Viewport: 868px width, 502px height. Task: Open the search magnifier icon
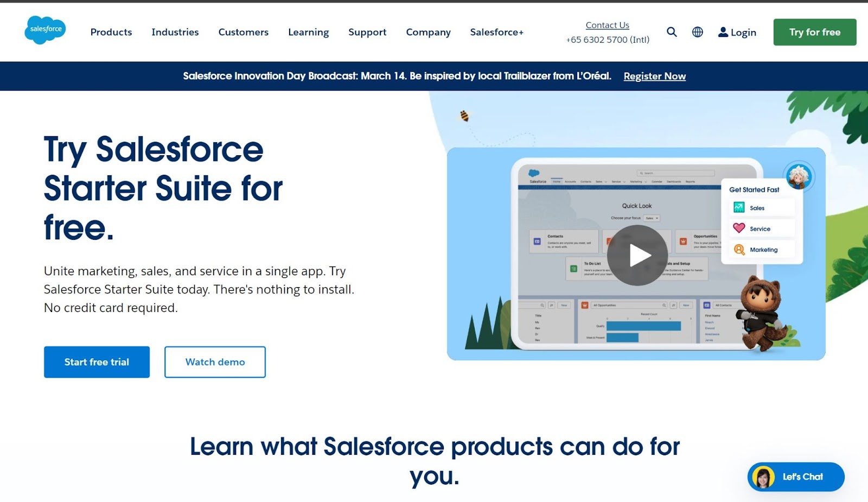pyautogui.click(x=672, y=32)
